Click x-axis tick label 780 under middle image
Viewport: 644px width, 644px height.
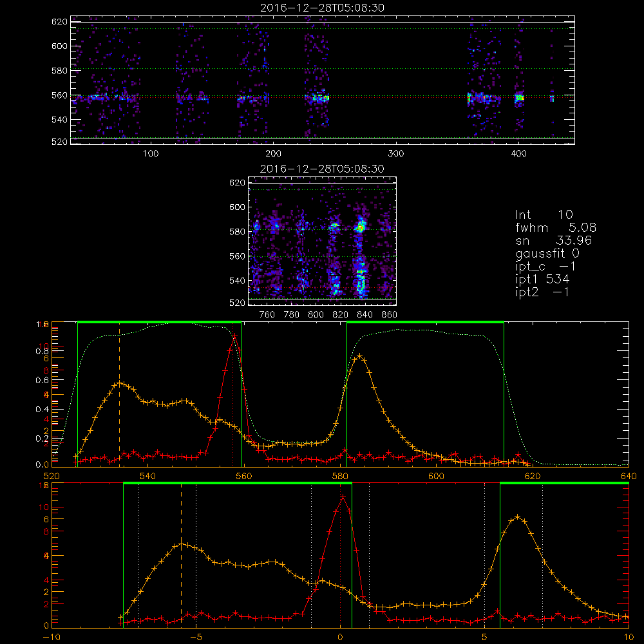[292, 315]
